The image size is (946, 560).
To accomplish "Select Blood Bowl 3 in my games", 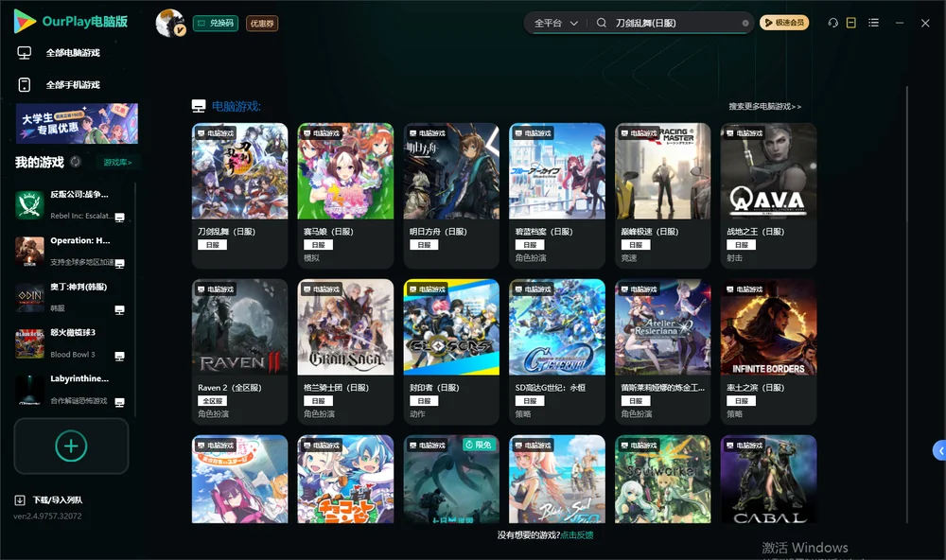I will 70,343.
